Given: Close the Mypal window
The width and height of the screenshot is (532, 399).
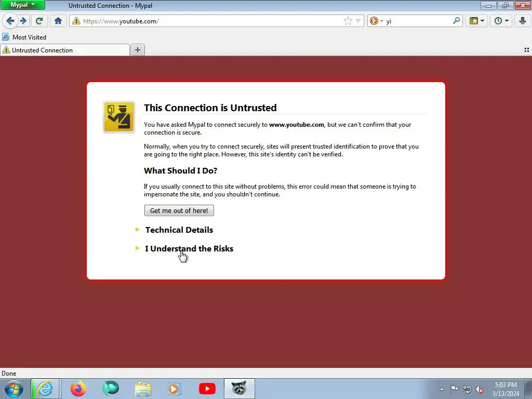Looking at the screenshot, I should [523, 5].
